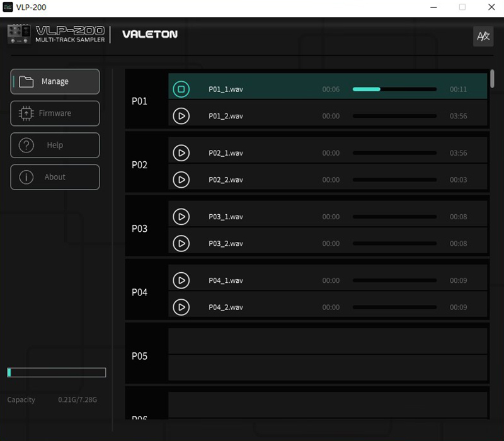The width and height of the screenshot is (504, 441).
Task: Click the Help question mark icon
Action: click(26, 146)
